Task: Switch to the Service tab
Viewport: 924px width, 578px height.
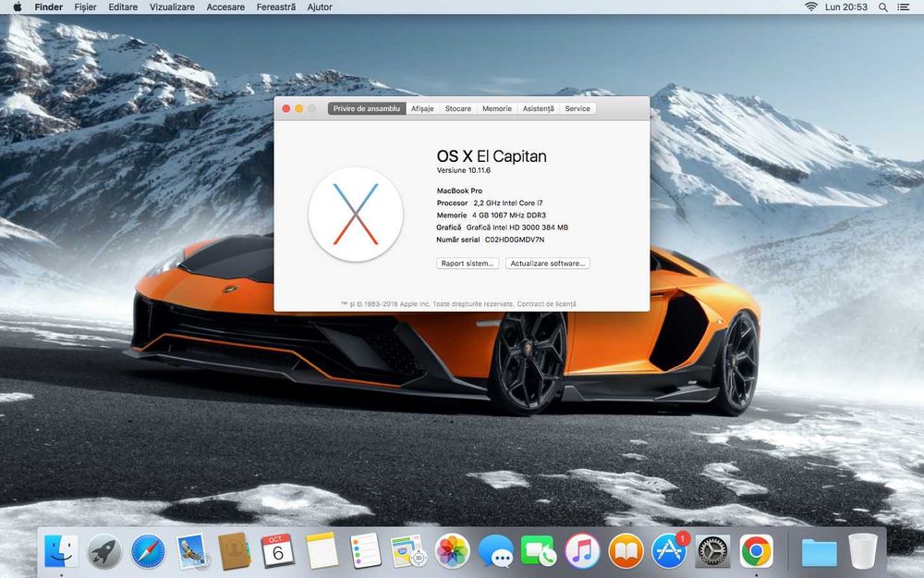Action: 577,108
